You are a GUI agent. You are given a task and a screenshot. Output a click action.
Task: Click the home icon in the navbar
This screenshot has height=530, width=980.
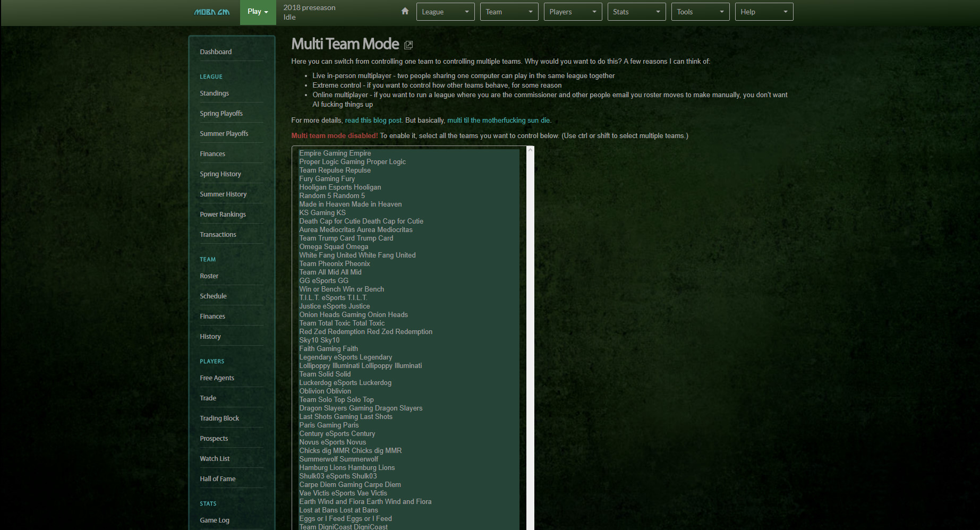[x=405, y=11]
